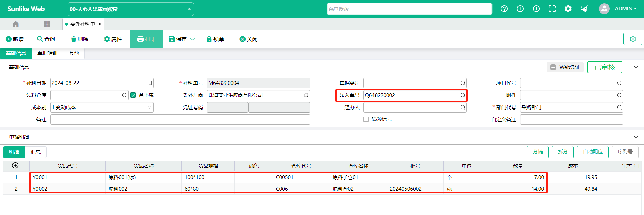Click the 附件 lookup icon
644x215 pixels.
click(x=619, y=95)
